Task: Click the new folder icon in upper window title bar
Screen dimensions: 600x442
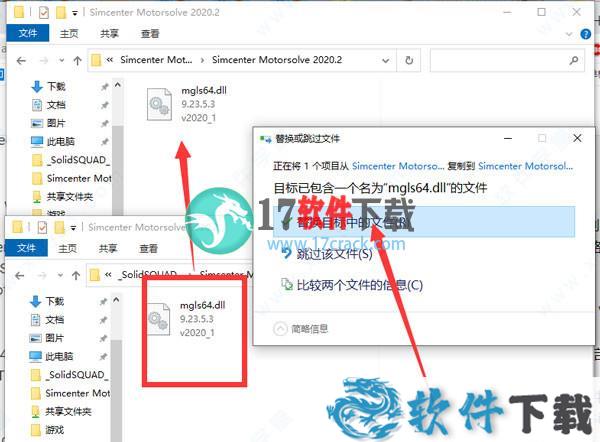Action: click(61, 13)
